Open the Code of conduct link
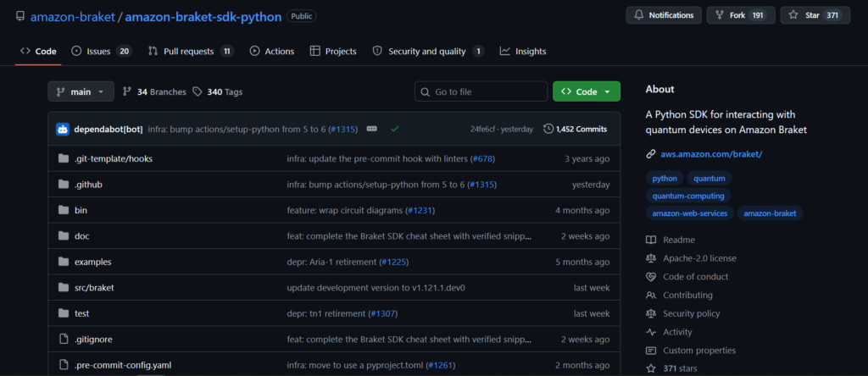The image size is (868, 376). click(687, 276)
